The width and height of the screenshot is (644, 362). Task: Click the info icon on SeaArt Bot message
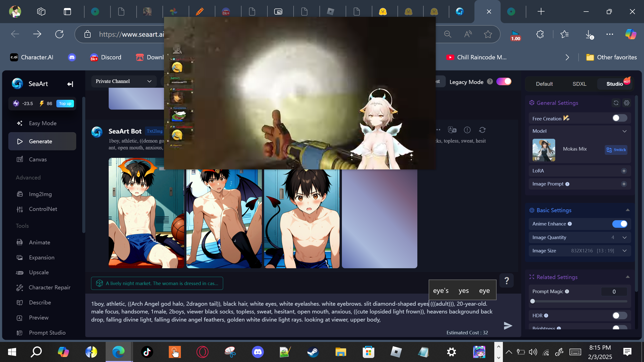click(x=467, y=130)
